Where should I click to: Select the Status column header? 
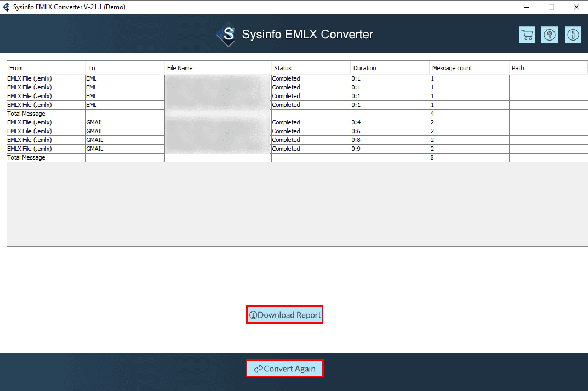click(311, 68)
